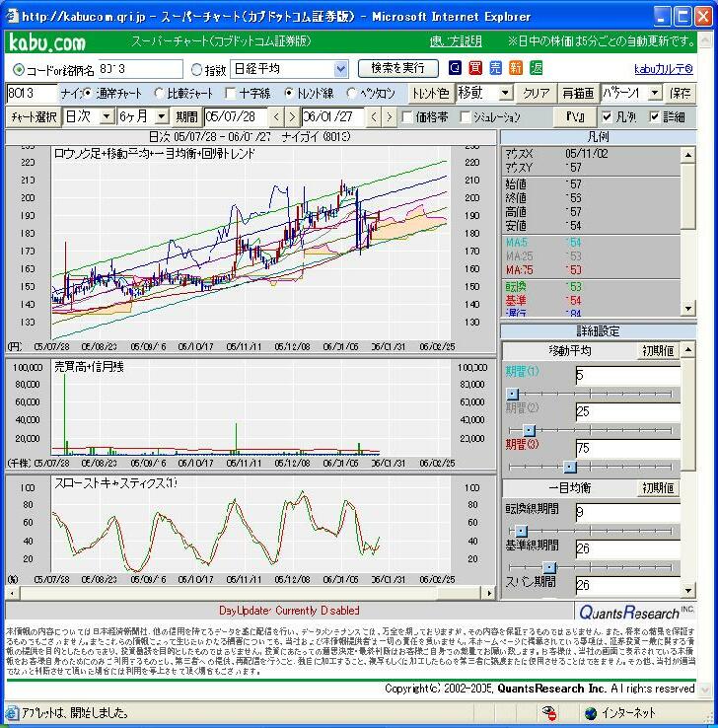The width and height of the screenshot is (718, 728).
Task: Toggle 価格帯 checkbox
Action: [407, 117]
